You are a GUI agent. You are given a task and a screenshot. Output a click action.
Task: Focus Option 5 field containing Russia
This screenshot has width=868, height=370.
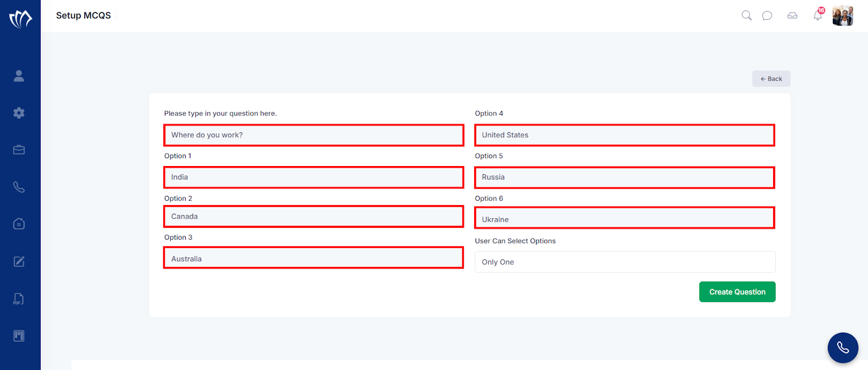(625, 177)
